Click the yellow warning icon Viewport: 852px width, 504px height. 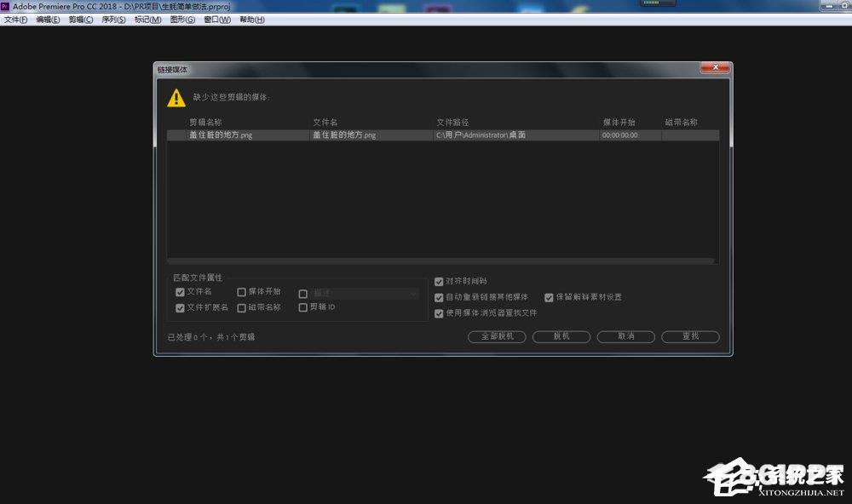pos(176,98)
